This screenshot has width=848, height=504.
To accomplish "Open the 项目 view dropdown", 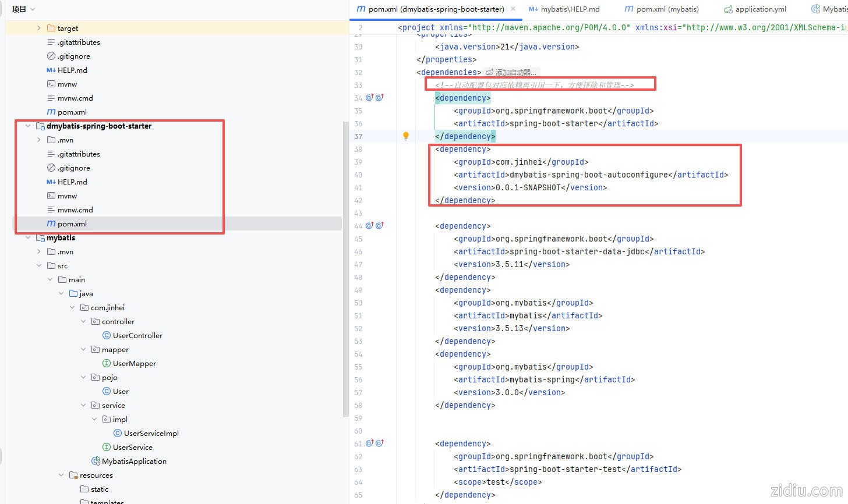I will coord(24,9).
